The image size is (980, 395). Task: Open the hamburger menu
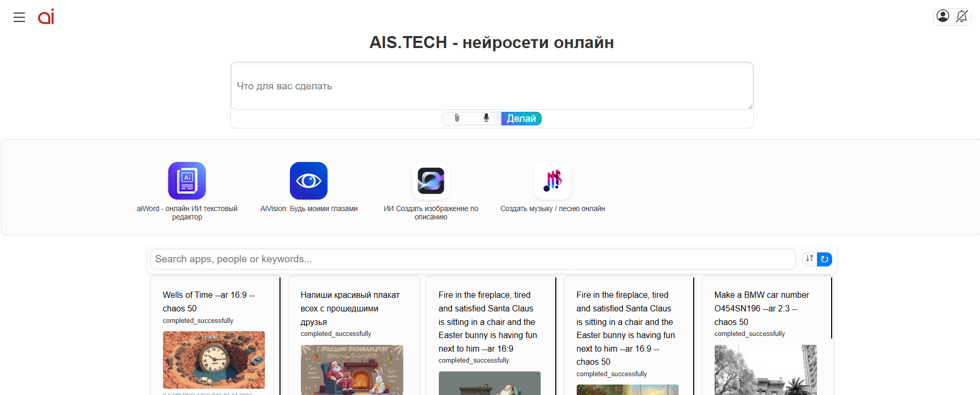(x=19, y=17)
